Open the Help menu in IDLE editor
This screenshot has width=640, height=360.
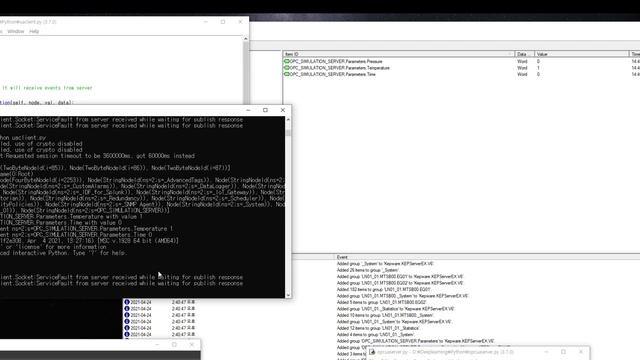coord(34,31)
